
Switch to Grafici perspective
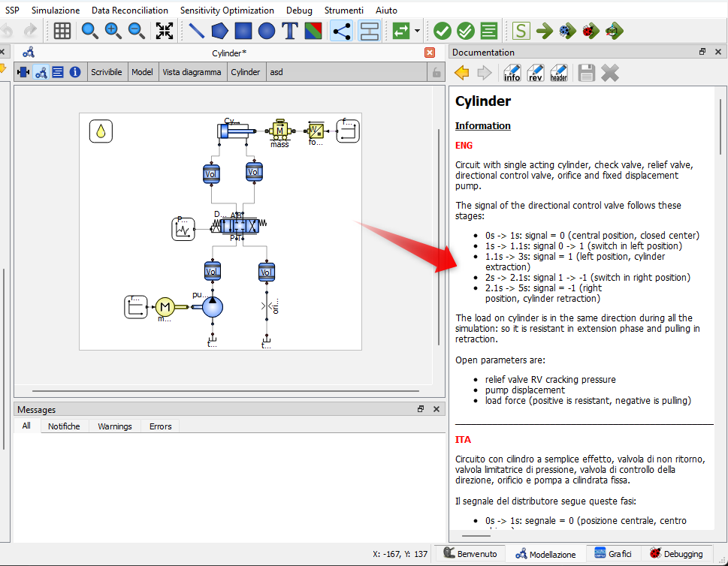(613, 553)
